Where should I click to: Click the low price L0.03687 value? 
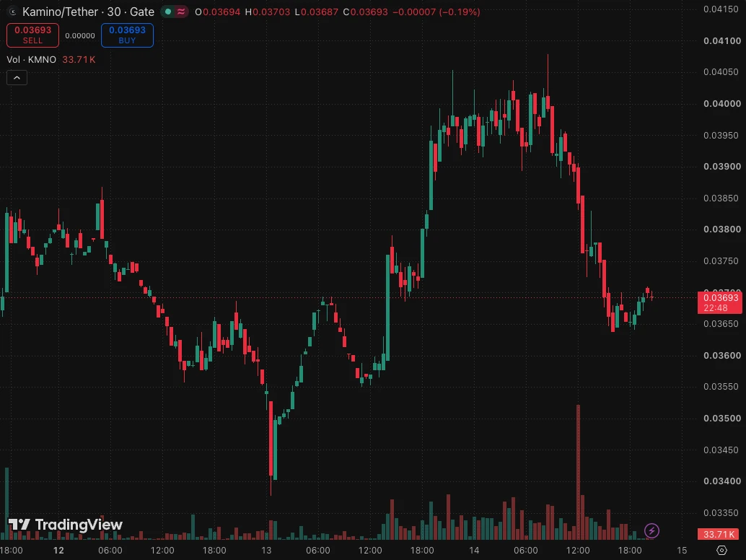pyautogui.click(x=317, y=12)
